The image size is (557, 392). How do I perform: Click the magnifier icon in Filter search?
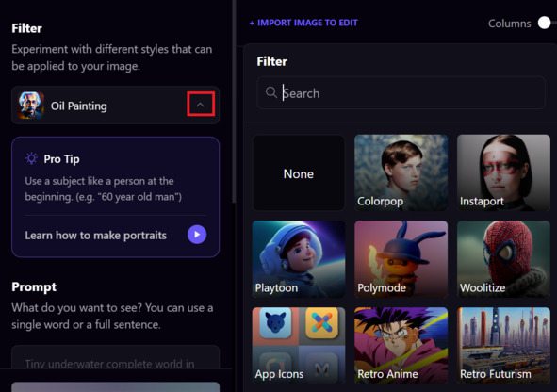(x=271, y=92)
